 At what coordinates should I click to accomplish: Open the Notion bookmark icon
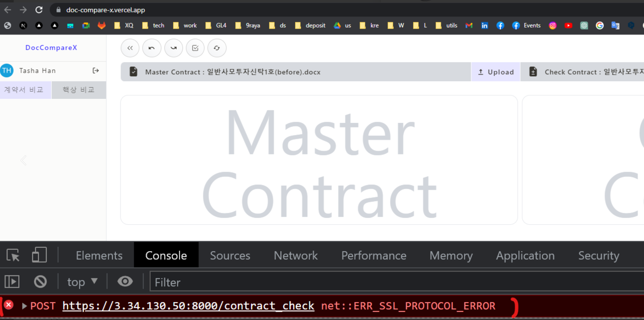23,25
